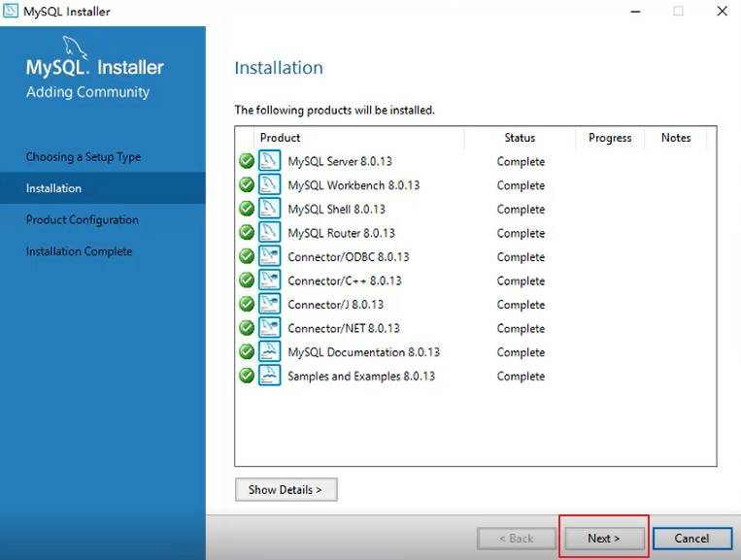Click Complete status of Samples and Examples
This screenshot has height=560, width=741.
[521, 377]
